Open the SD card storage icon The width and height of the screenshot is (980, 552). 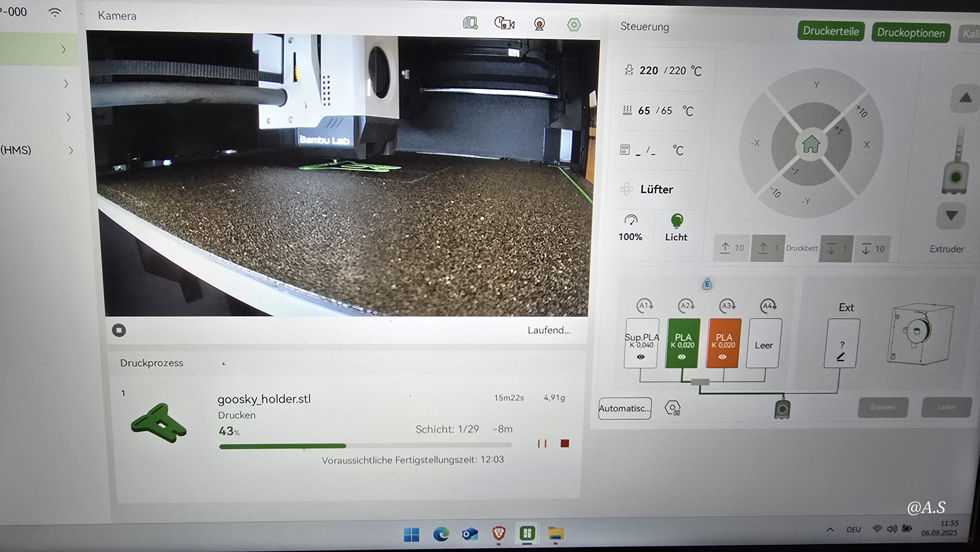pos(470,23)
